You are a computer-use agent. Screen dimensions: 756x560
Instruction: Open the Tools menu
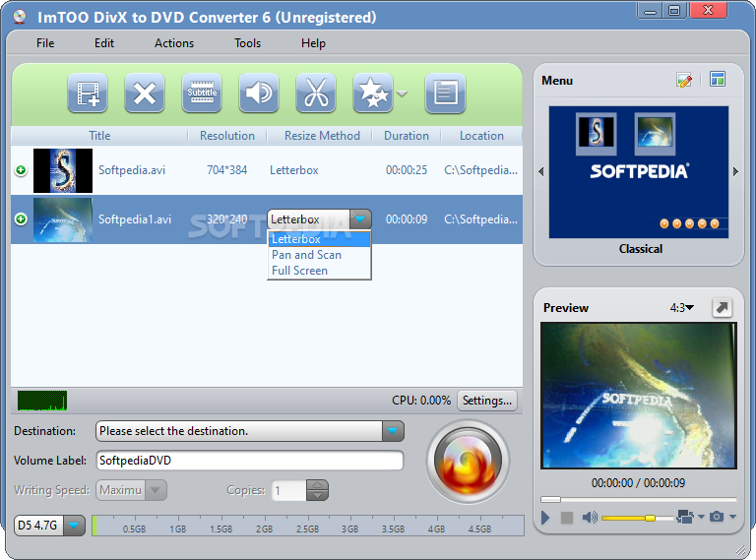click(247, 43)
